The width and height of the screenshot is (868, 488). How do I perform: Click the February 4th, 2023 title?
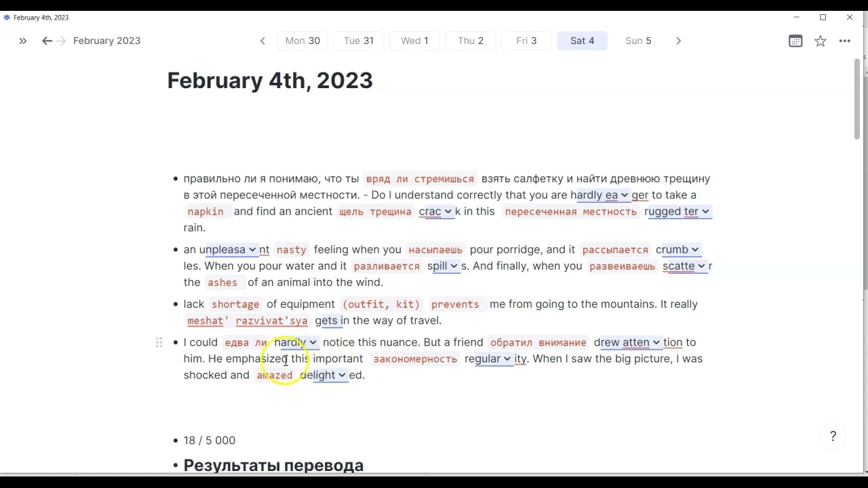point(270,81)
